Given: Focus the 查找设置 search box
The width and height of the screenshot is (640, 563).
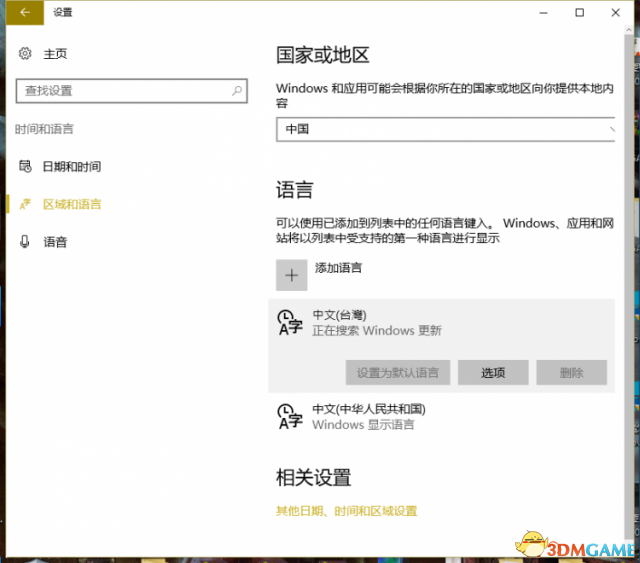Looking at the screenshot, I should [131, 91].
